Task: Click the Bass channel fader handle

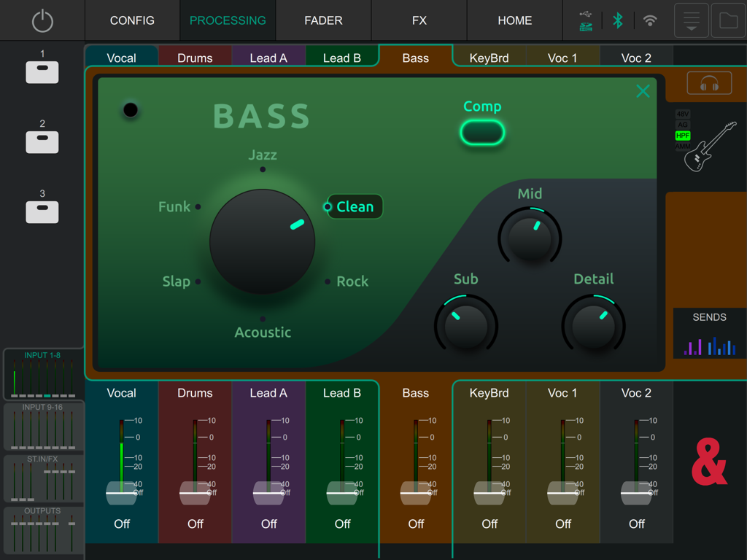Action: pyautogui.click(x=415, y=494)
